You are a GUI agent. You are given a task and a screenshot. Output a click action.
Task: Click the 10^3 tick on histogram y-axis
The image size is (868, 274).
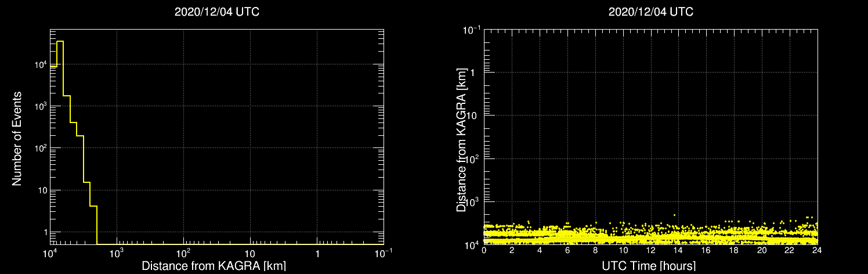point(39,106)
